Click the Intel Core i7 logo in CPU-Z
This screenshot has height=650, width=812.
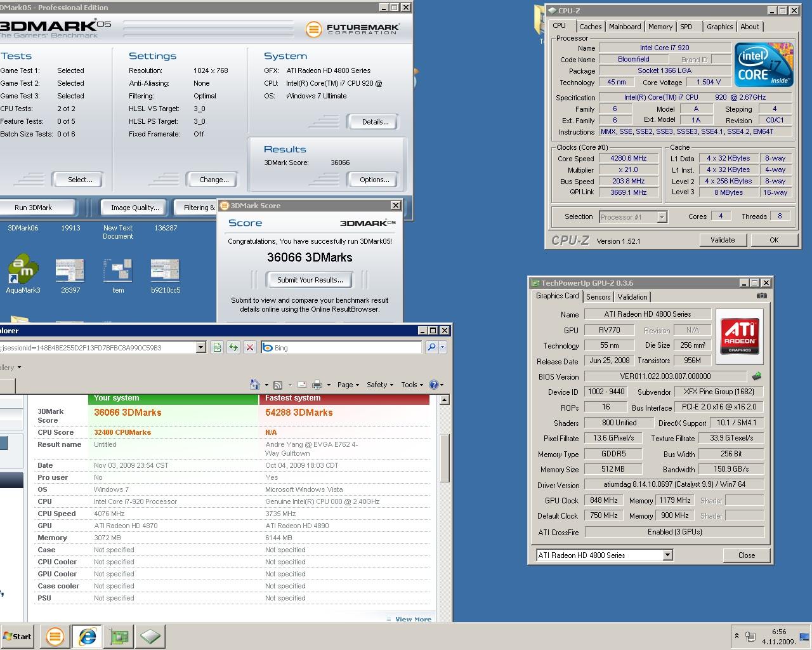764,65
